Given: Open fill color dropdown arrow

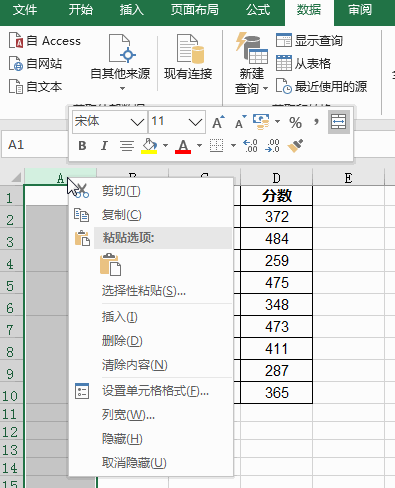Looking at the screenshot, I should 165,146.
